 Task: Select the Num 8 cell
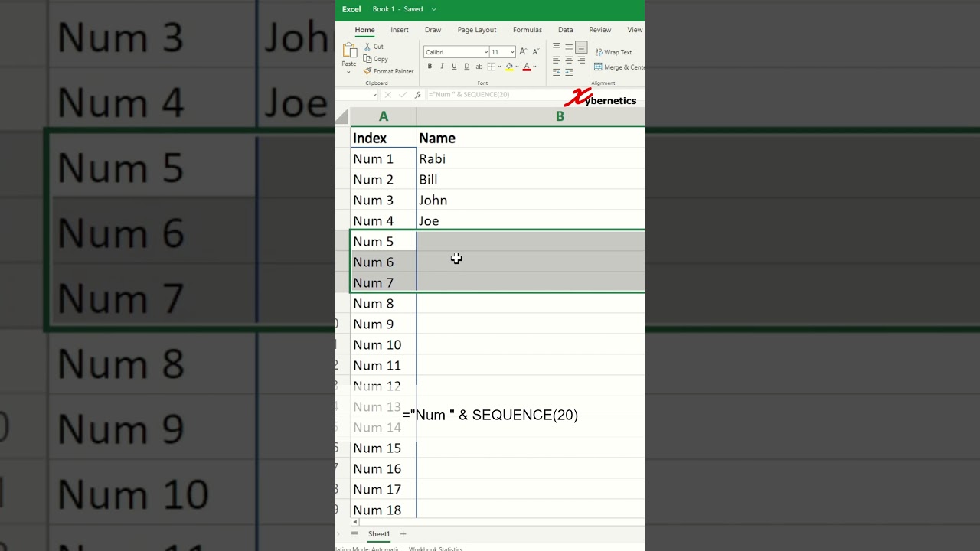click(x=384, y=303)
